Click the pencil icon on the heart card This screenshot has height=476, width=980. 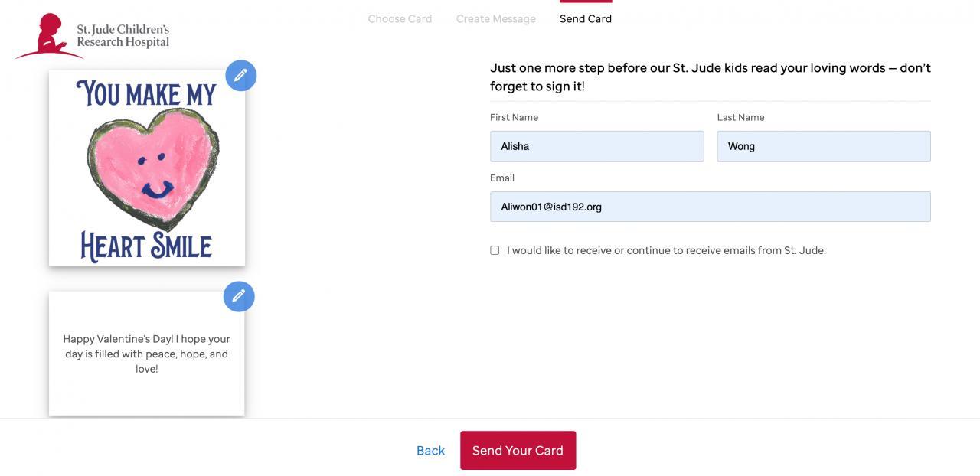coord(241,75)
